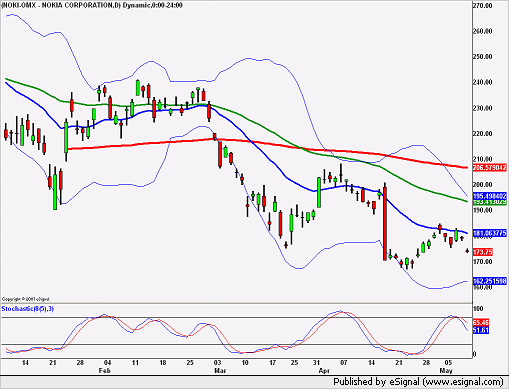Click the 220.00 price axis label

pos(482,134)
